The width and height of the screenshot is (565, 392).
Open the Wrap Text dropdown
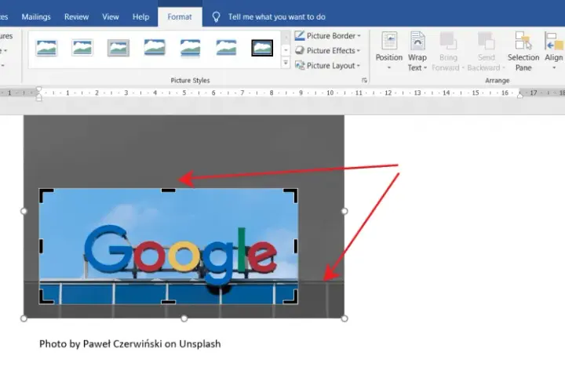coord(417,51)
